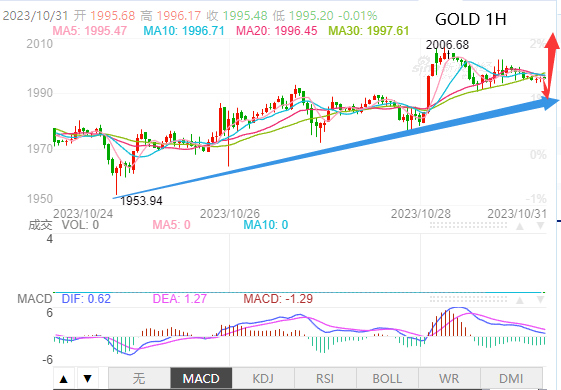Choose the 无 (none) indicator tab
Viewport: 561px width, 390px height.
(x=139, y=378)
